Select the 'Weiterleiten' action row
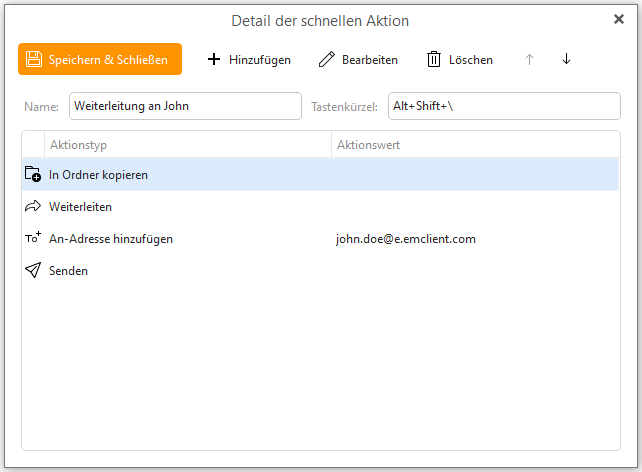 320,206
